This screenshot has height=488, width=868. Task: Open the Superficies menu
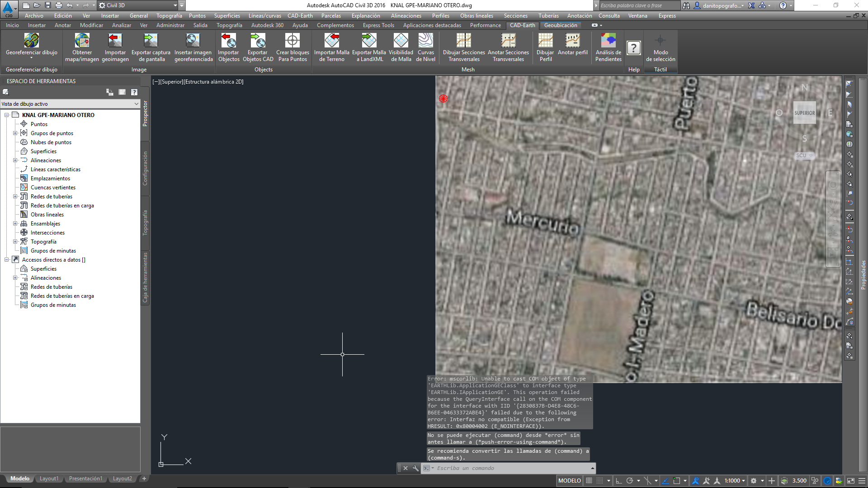(227, 16)
